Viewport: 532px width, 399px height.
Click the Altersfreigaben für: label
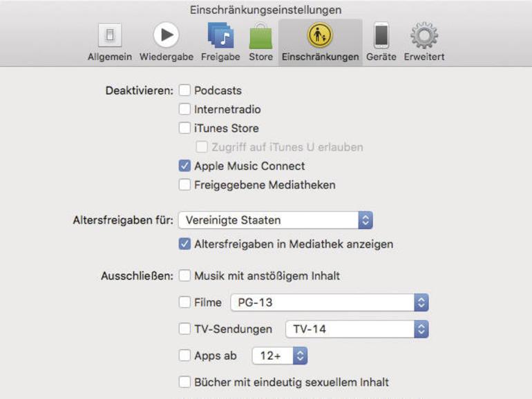pos(123,220)
